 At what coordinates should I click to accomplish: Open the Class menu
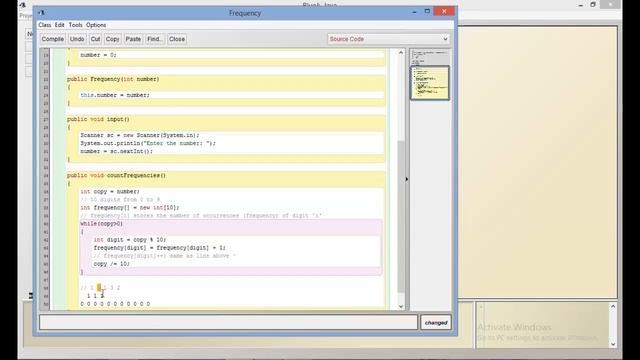coord(45,25)
